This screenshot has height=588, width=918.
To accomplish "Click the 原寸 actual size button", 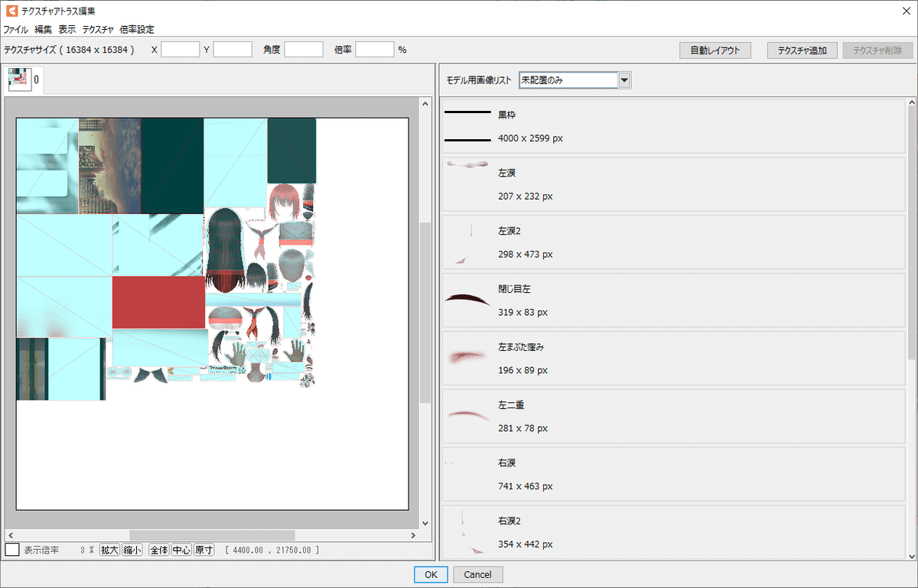I will click(204, 550).
